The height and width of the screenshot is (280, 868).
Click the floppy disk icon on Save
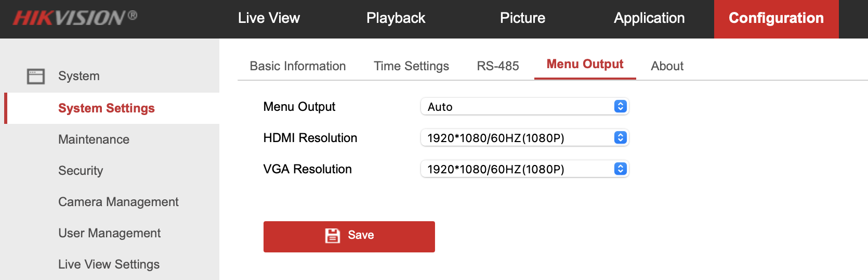(332, 236)
